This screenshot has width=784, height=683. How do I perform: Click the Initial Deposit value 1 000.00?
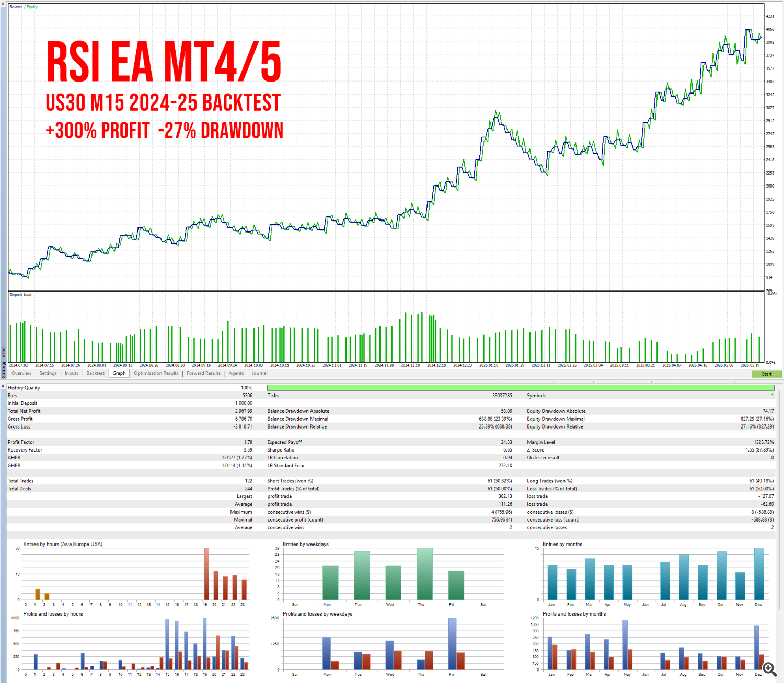244,403
